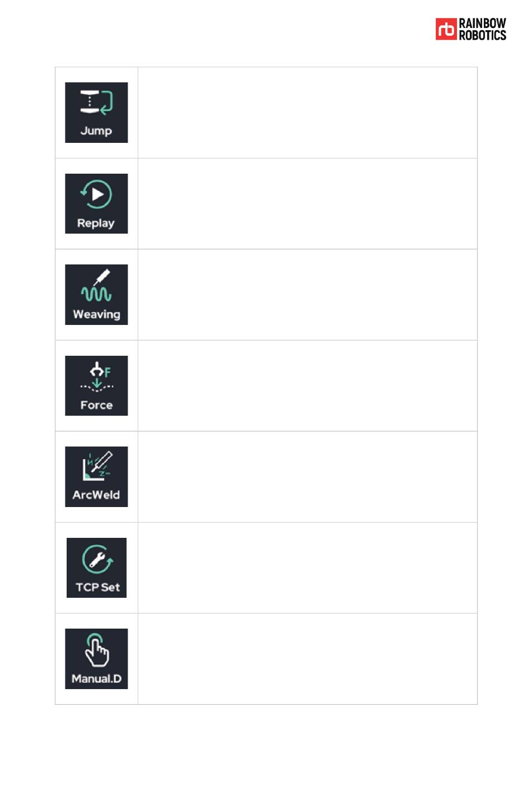The height and width of the screenshot is (795, 532).
Task: Open the Replay function icon
Action: 96,203
